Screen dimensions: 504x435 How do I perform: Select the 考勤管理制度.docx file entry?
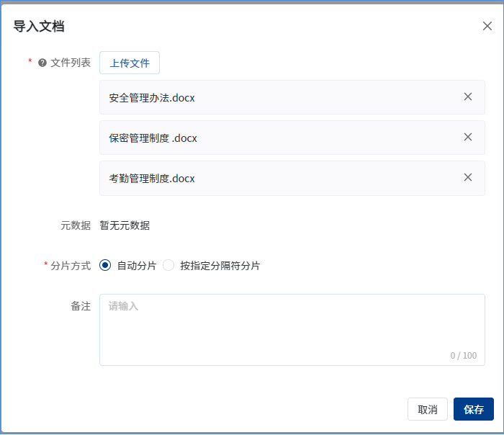[152, 179]
